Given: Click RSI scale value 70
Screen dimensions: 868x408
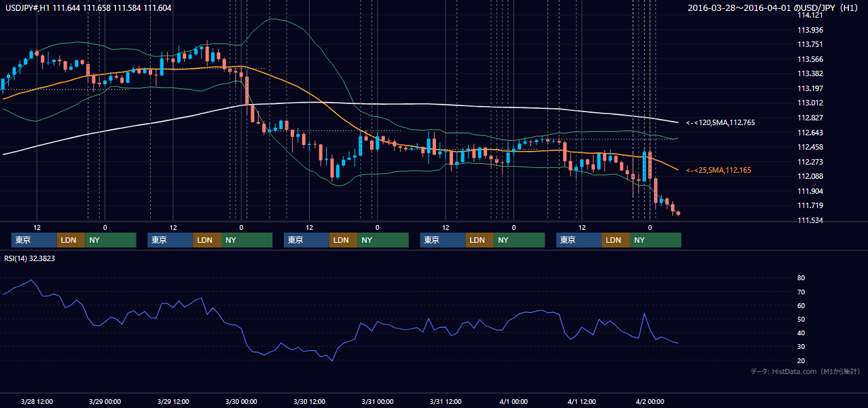Looking at the screenshot, I should coord(801,292).
